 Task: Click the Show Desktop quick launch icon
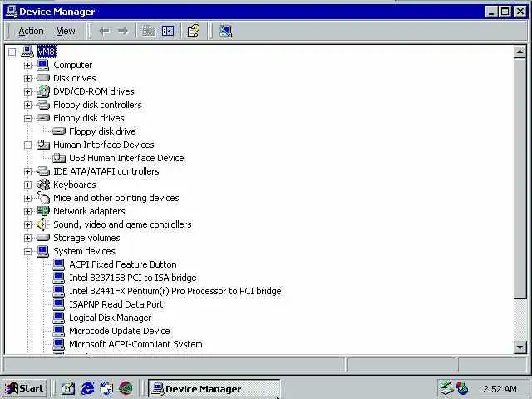tap(67, 388)
